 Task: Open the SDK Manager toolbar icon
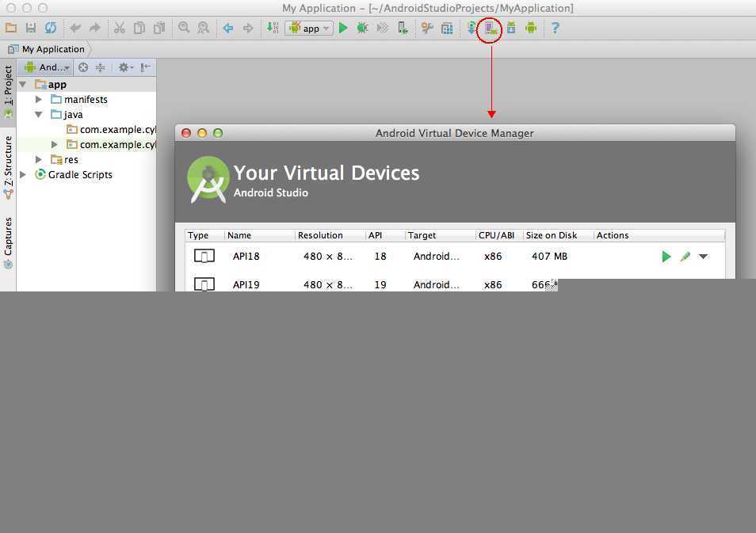[x=511, y=28]
